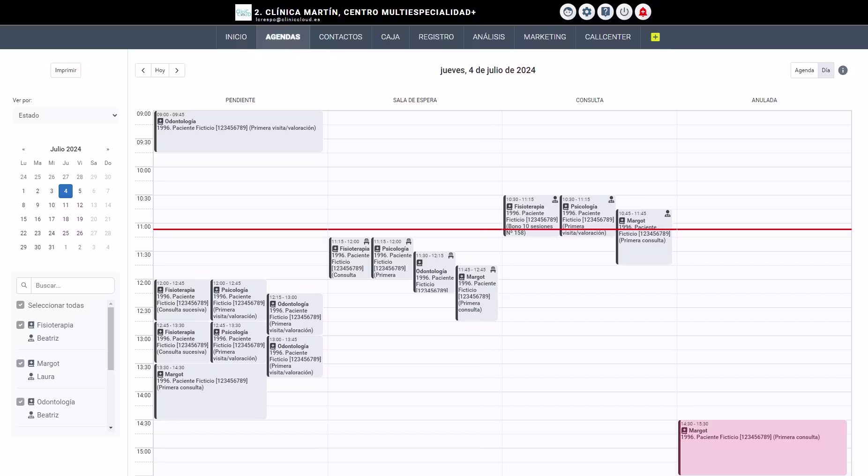This screenshot has height=476, width=868.
Task: Open the calendar info icon
Action: click(x=843, y=70)
